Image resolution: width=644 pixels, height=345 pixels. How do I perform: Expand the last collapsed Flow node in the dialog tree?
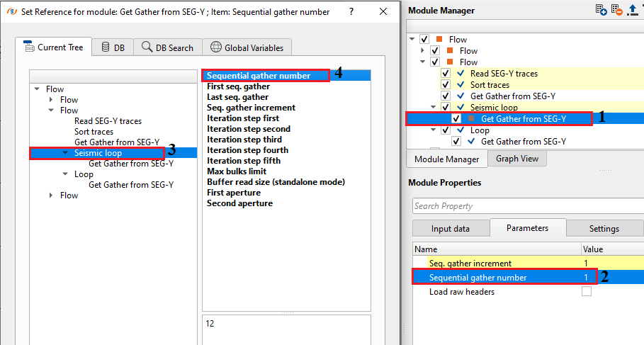(x=51, y=196)
